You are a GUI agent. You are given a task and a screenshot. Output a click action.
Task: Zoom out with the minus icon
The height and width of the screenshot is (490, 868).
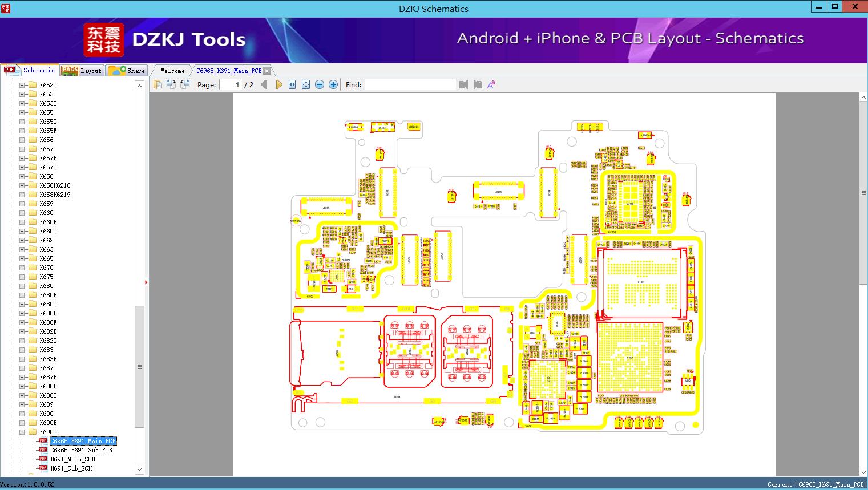click(x=320, y=84)
